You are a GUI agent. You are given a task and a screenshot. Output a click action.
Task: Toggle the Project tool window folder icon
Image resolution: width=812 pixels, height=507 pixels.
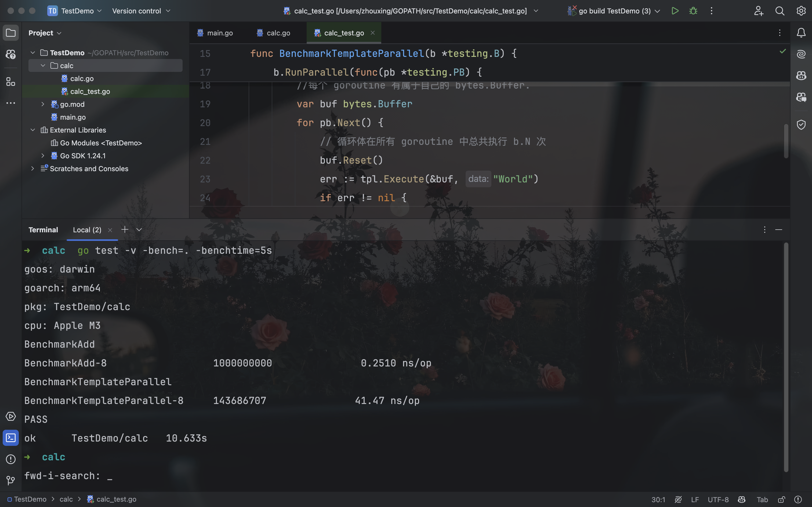click(x=11, y=33)
